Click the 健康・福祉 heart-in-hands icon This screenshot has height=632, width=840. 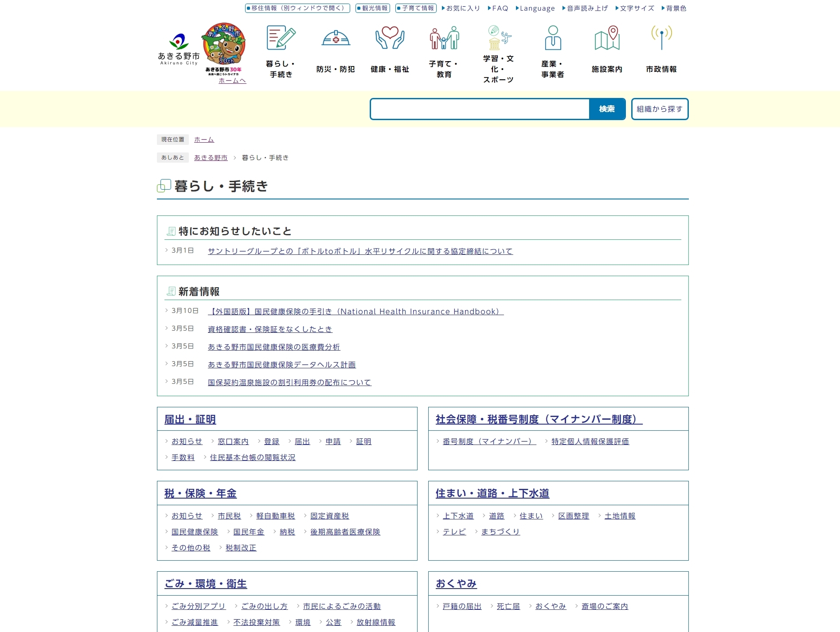pyautogui.click(x=390, y=37)
